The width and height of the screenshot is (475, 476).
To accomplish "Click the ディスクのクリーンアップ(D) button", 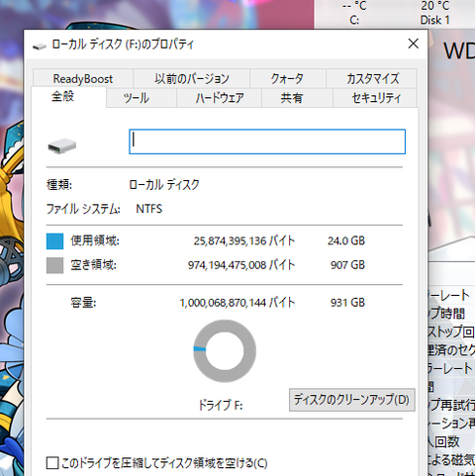I will 352,400.
